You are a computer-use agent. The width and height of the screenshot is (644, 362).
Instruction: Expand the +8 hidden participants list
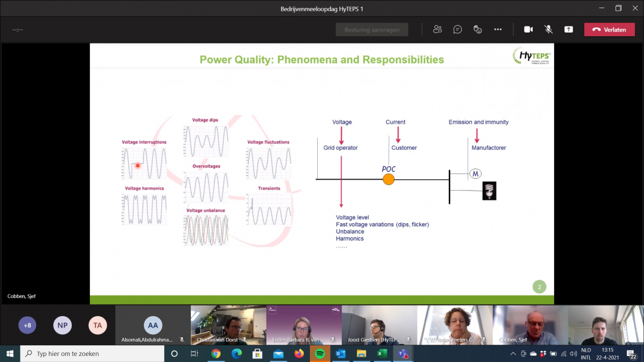tap(27, 325)
